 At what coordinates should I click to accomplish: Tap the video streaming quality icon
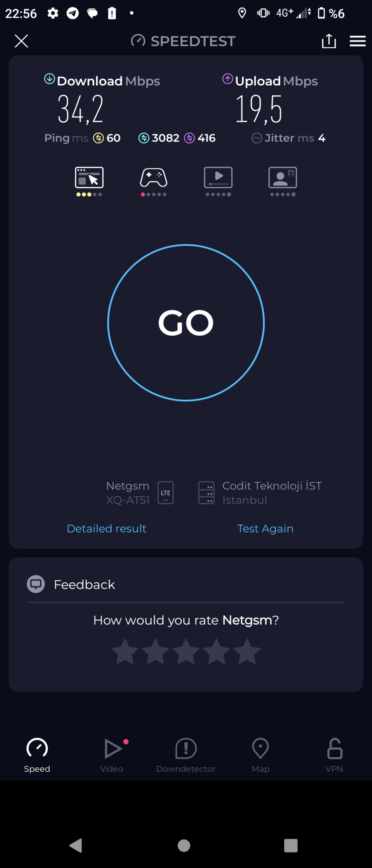218,178
